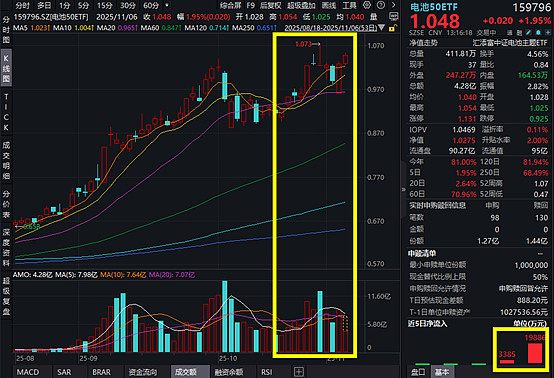554x378 pixels.
Task: Add to watchlist with plus icon
Action: (547, 33)
